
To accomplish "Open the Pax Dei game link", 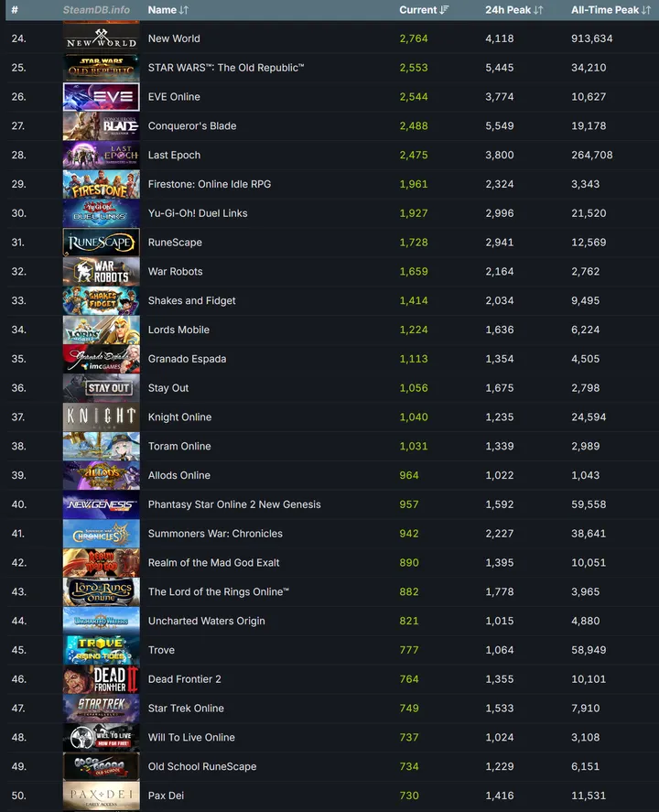I will click(x=166, y=796).
